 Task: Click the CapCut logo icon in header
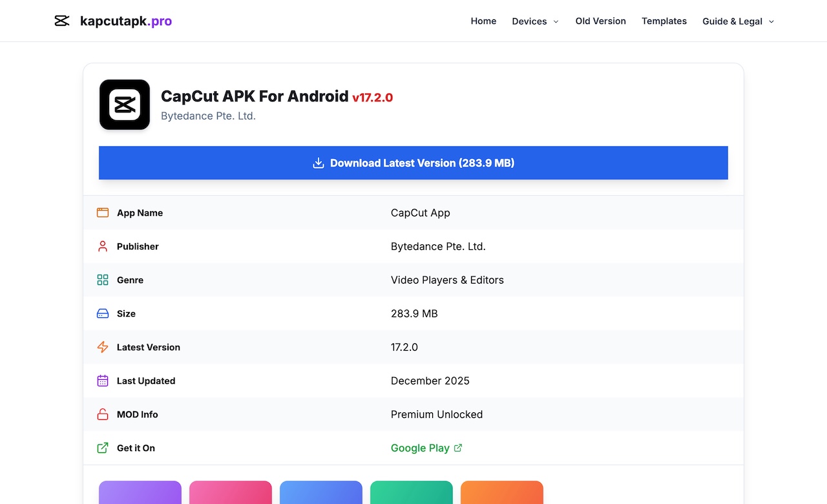(62, 21)
